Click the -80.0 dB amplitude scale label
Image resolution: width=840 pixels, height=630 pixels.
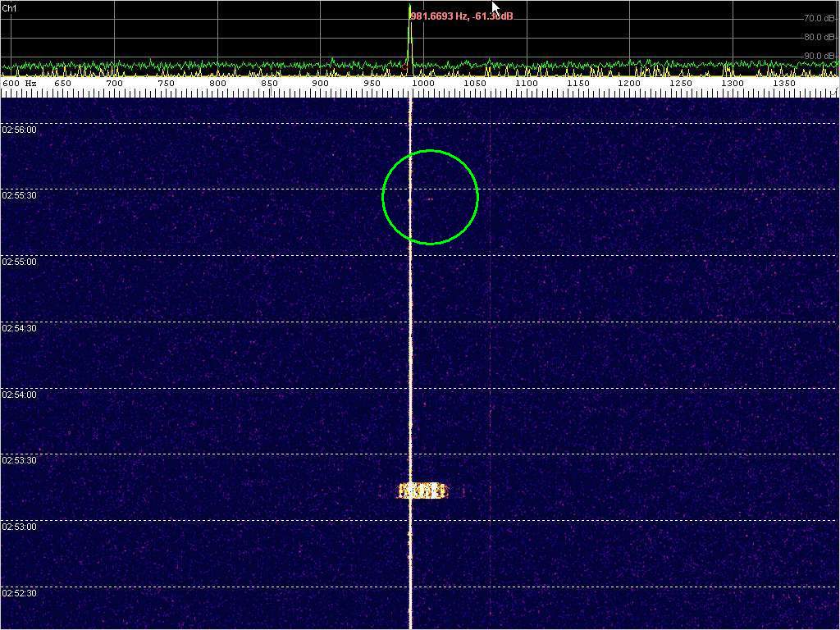tap(818, 37)
